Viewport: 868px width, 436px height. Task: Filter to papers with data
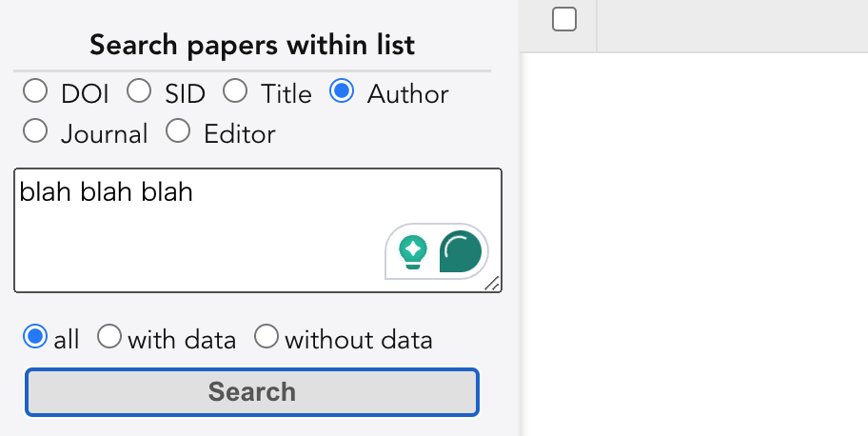point(109,336)
